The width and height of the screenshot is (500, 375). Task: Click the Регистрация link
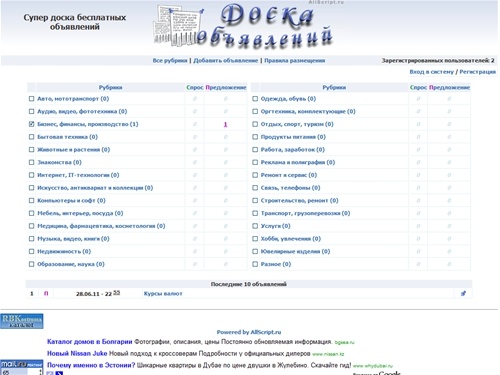[x=477, y=72]
